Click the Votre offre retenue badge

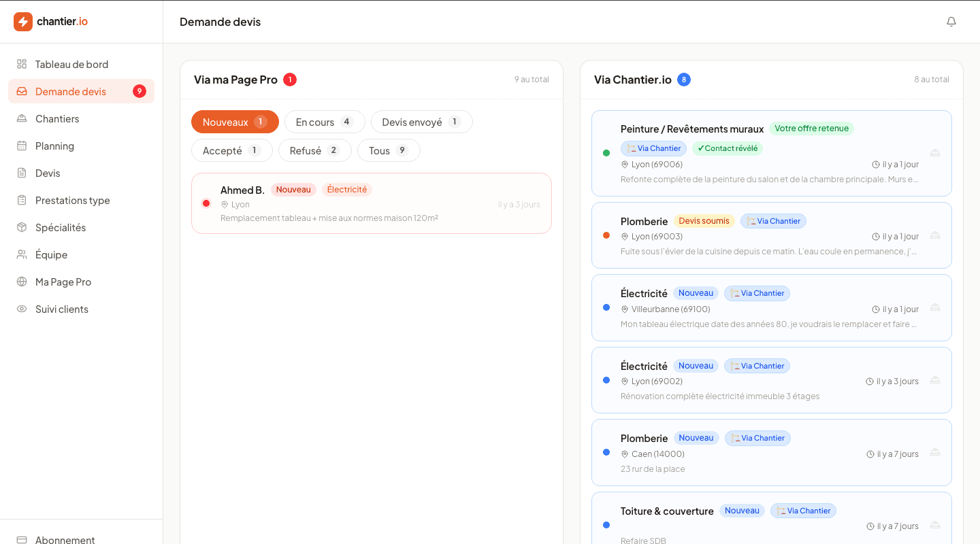[811, 129]
